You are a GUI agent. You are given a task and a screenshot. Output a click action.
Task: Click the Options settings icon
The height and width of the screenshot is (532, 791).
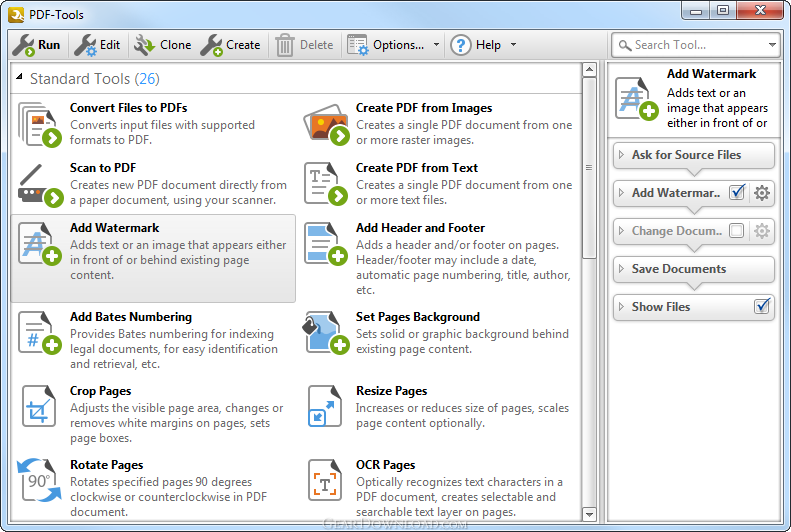(x=358, y=45)
